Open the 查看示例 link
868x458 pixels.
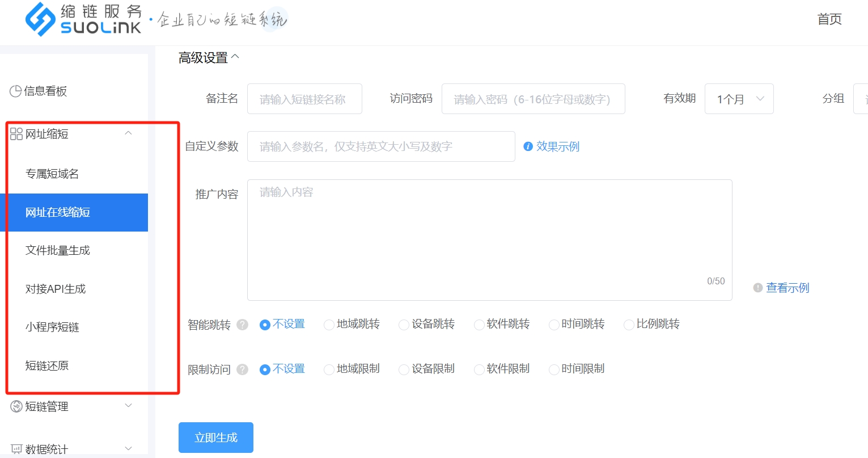pyautogui.click(x=787, y=288)
